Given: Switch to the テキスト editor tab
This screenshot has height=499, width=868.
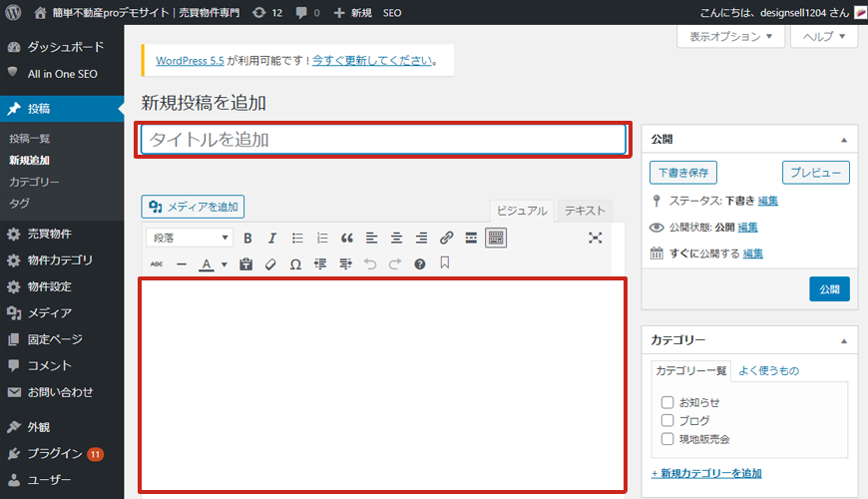Looking at the screenshot, I should point(585,211).
